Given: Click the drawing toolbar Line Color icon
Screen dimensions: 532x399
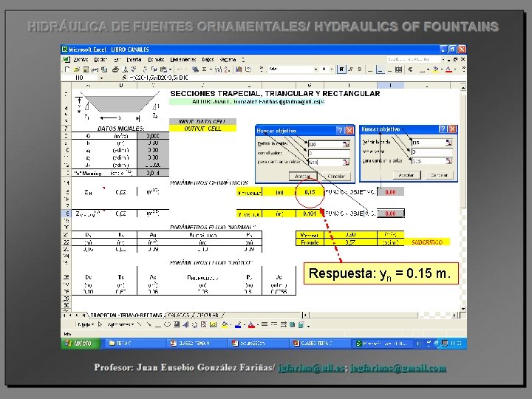Looking at the screenshot, I should pyautogui.click(x=238, y=325).
